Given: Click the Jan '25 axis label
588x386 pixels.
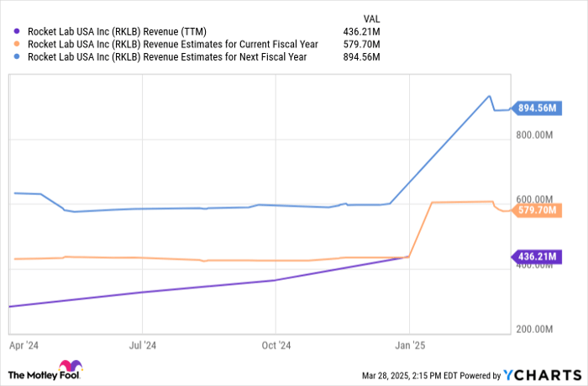Looking at the screenshot, I should coord(409,345).
